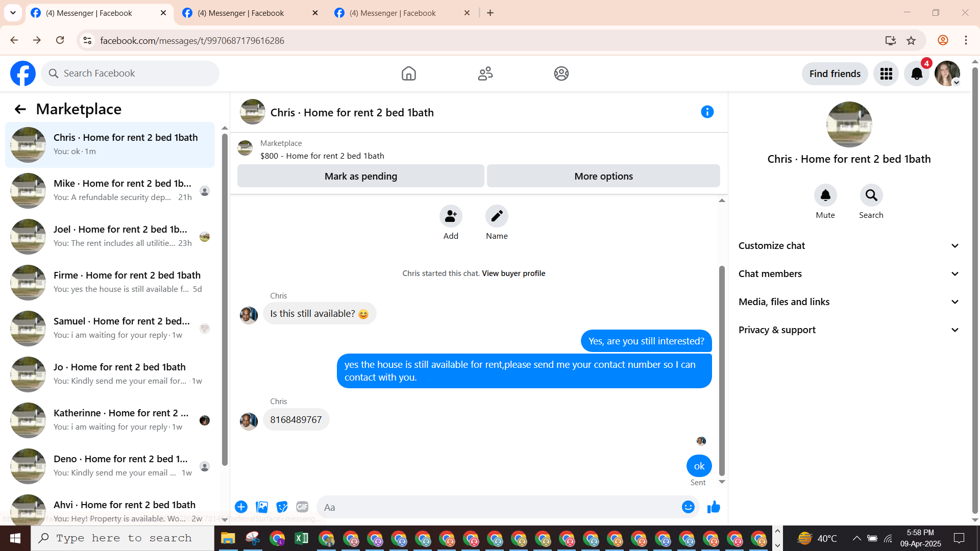
Task: Click Windows taskbar search box
Action: (122, 538)
